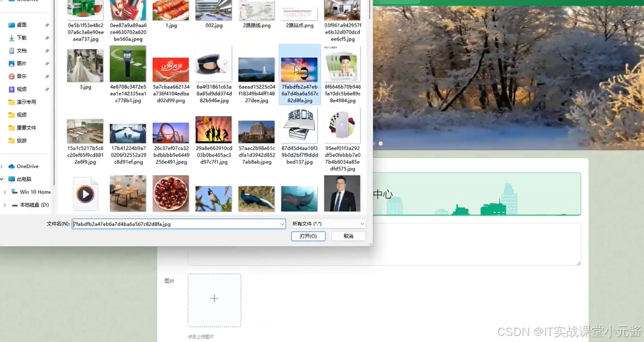Select the dining table photo thumbnail
Screen dimensions: 644x342
[x=128, y=193]
